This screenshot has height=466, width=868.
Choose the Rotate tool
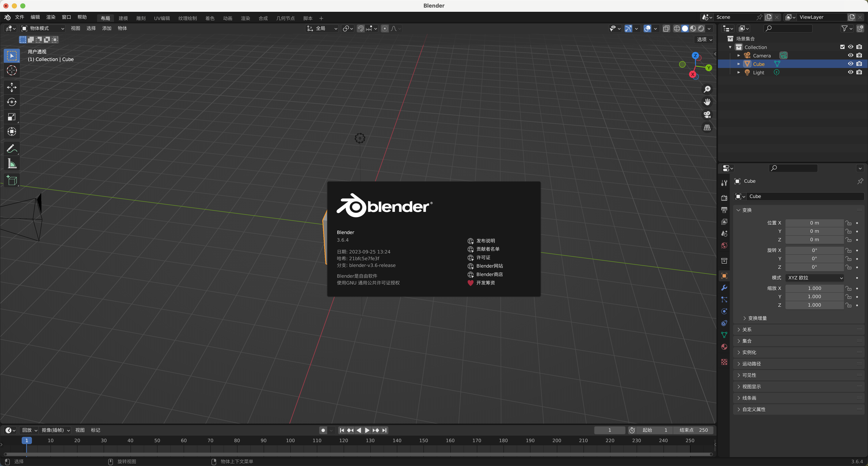coord(12,102)
